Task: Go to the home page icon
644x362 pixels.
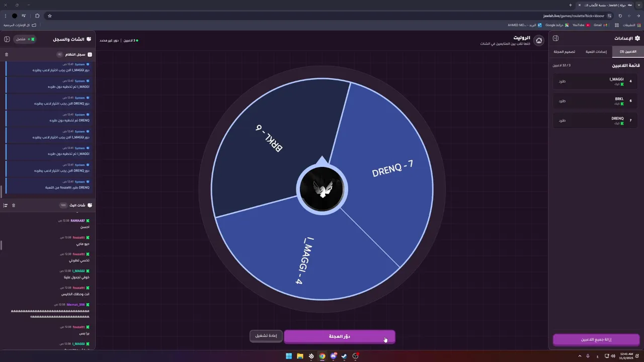Action: (x=539, y=41)
